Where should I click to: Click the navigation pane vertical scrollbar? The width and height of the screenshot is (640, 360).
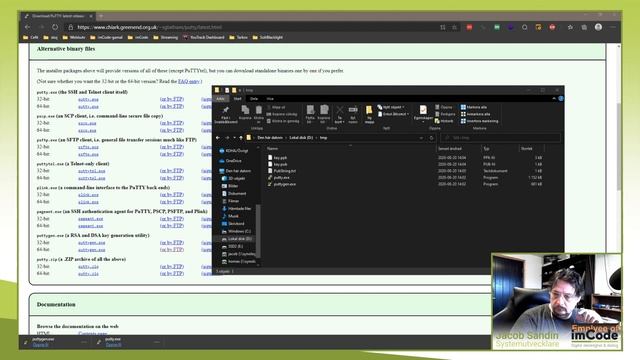258,231
